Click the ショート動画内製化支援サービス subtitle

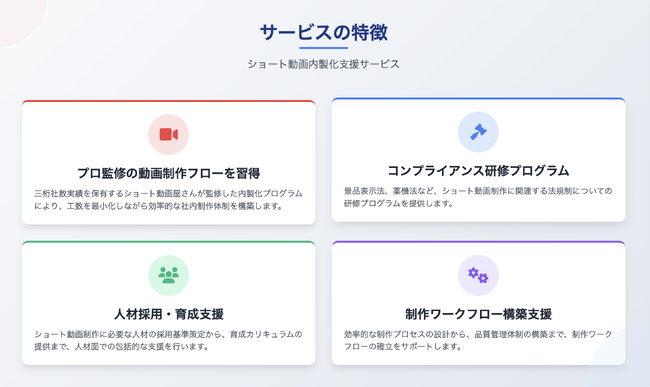pos(324,64)
